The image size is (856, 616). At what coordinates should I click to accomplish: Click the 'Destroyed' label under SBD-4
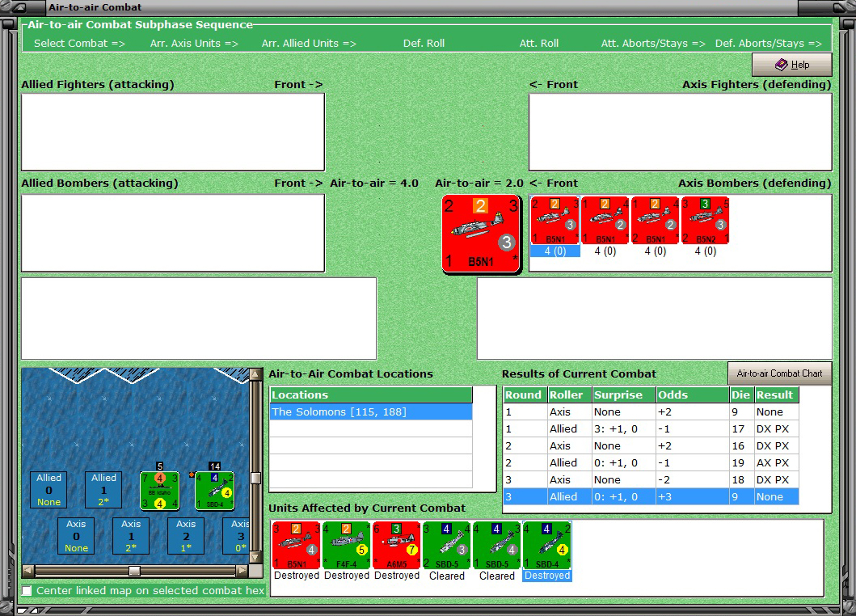click(x=547, y=576)
